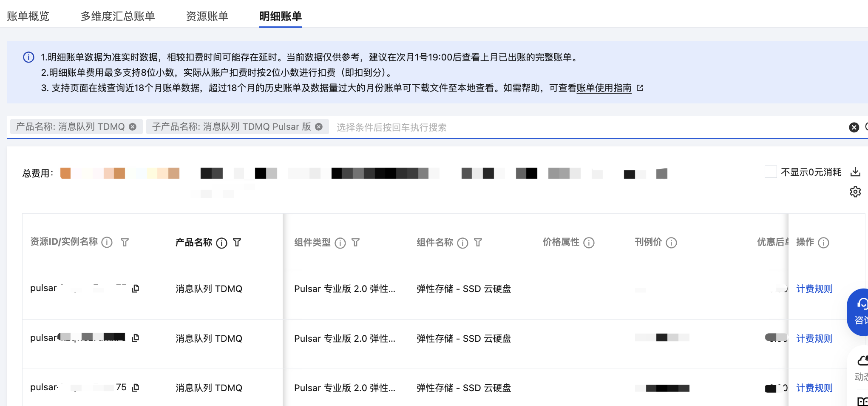Open the 多维度汇总账单 tab
Image resolution: width=868 pixels, height=406 pixels.
pos(118,16)
